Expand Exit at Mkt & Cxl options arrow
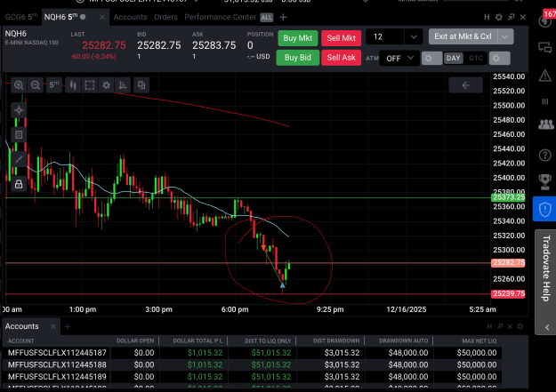The image size is (556, 392). [x=505, y=36]
